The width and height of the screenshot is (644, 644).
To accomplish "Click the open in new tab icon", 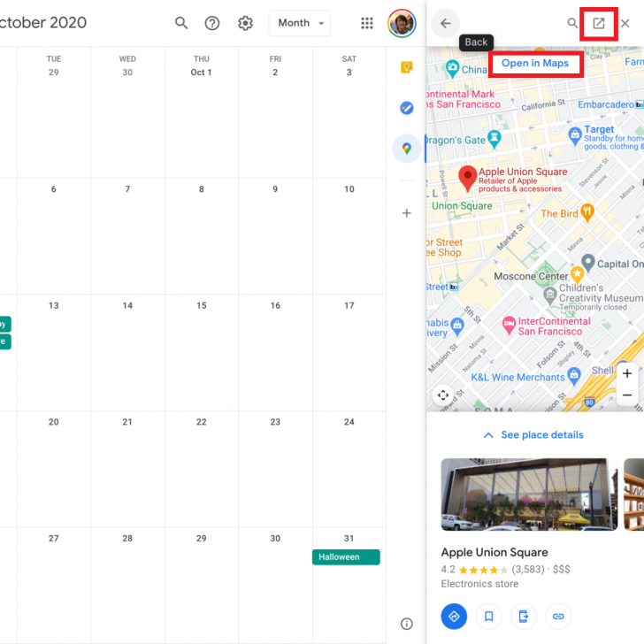I will coord(599,23).
